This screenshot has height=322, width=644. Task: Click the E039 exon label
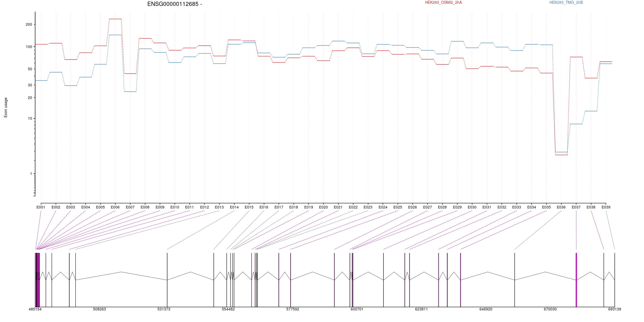[606, 207]
